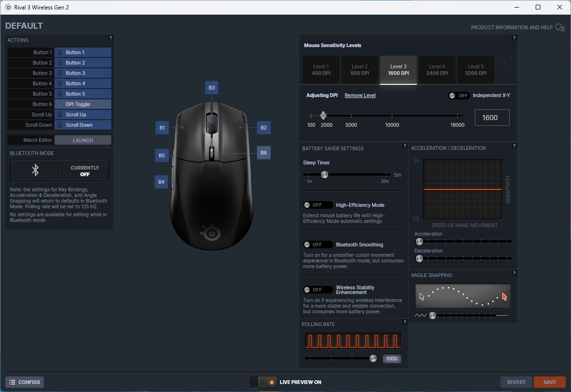
Task: Switch to Level 5 3200 DPI tab
Action: coord(475,70)
